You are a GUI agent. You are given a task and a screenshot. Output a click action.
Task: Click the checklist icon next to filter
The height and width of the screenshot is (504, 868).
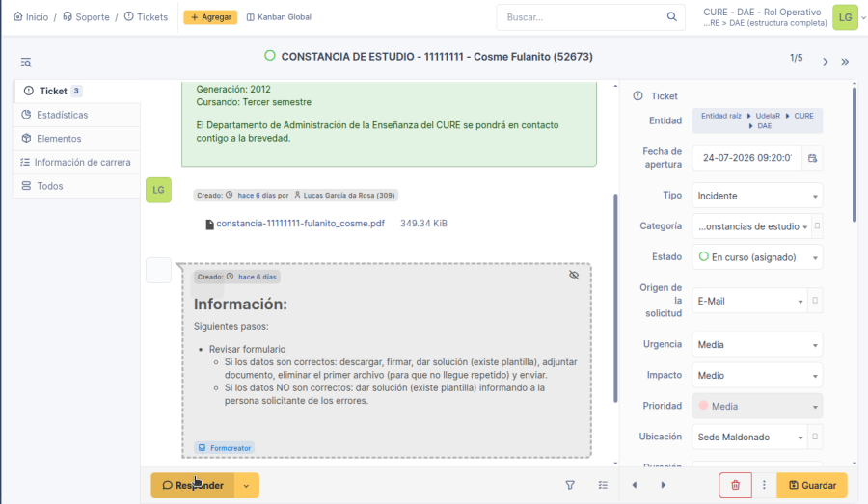coord(603,485)
